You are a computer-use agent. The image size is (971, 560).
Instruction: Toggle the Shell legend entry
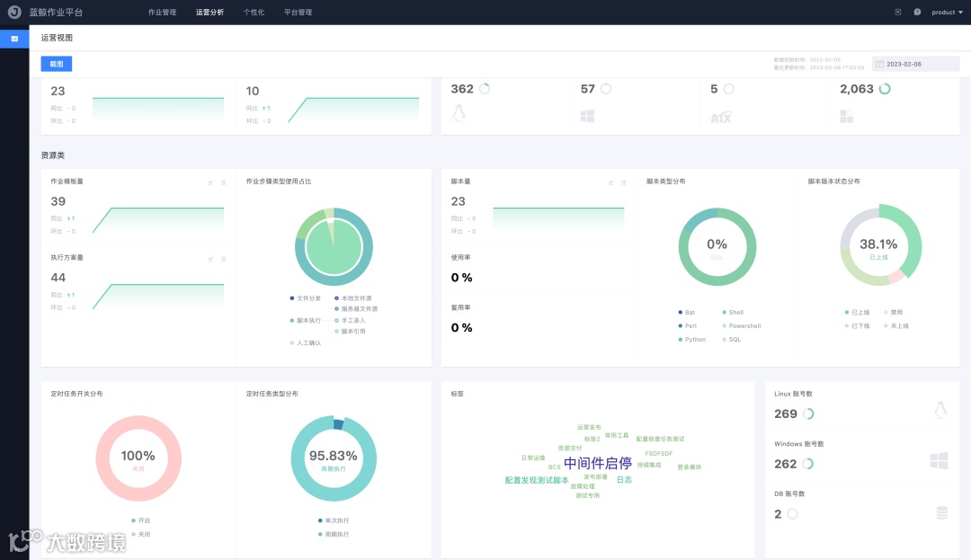(x=733, y=313)
